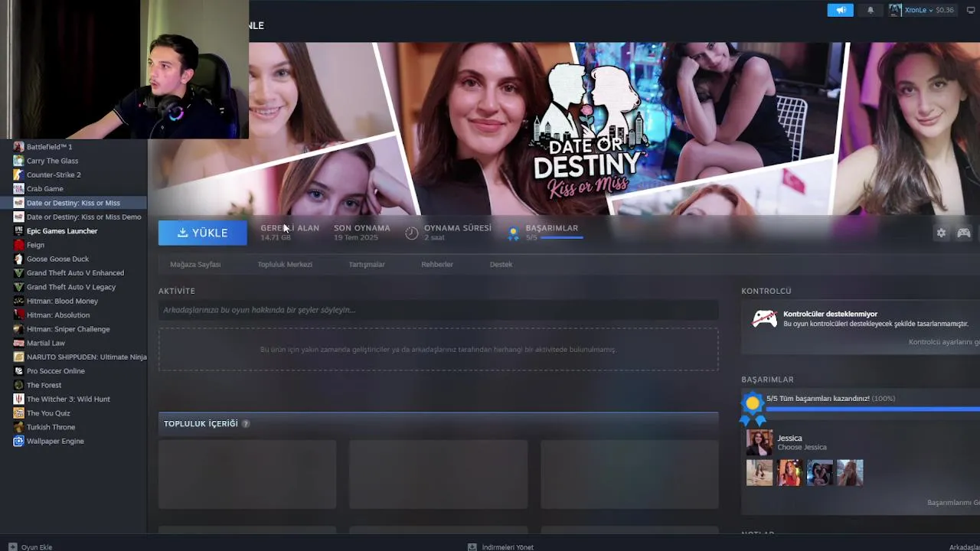Image resolution: width=980 pixels, height=551 pixels.
Task: Click the Feign game icon
Action: point(19,245)
